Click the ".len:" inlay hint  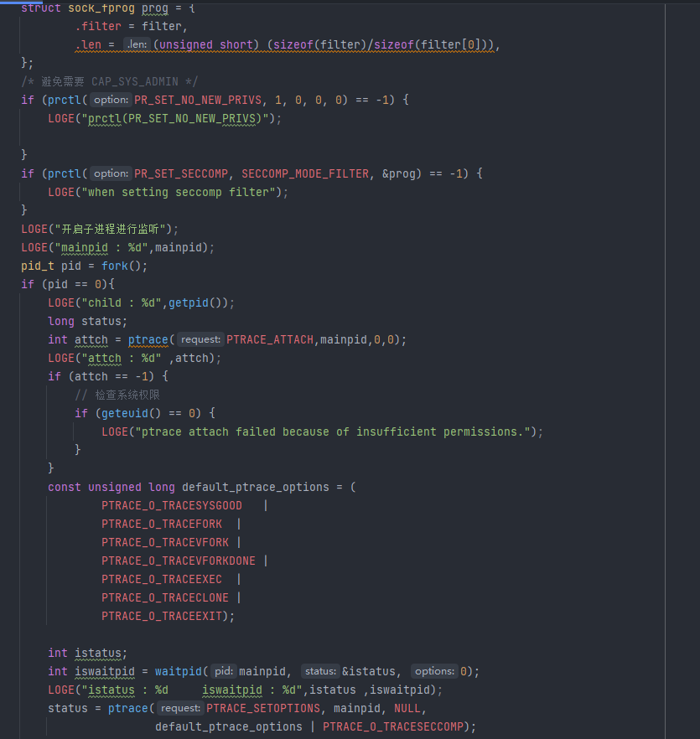point(137,44)
